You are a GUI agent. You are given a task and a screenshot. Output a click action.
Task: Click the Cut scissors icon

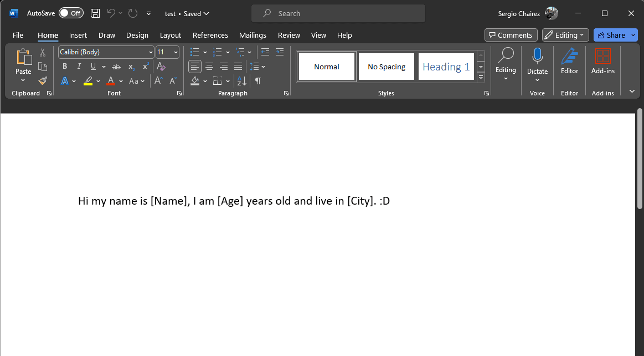click(43, 53)
